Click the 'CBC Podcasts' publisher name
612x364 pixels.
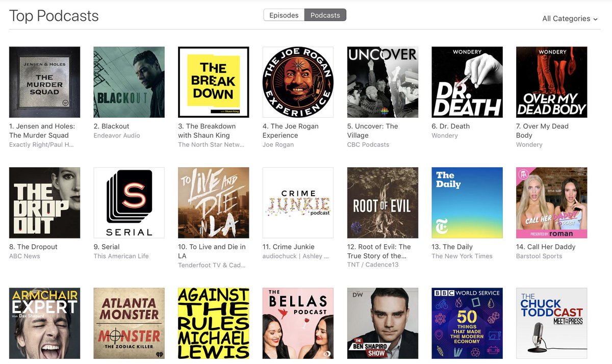[x=368, y=145]
